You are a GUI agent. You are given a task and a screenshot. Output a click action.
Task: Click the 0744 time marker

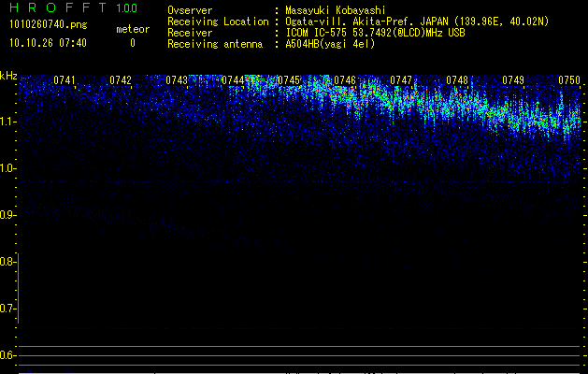(x=233, y=80)
